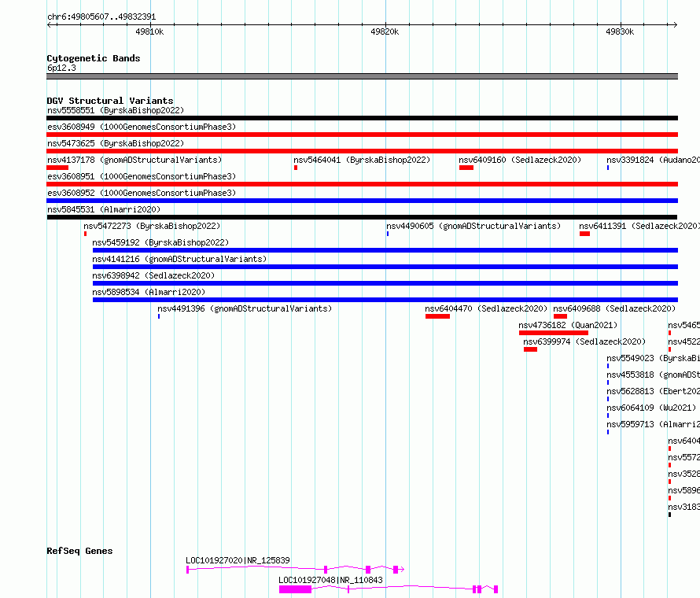Click large magenta exon of LOC101927048
This screenshot has height=598, width=700.
[x=295, y=589]
